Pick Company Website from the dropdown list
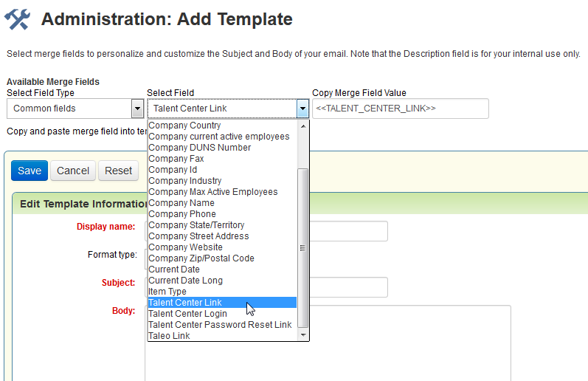 pyautogui.click(x=185, y=247)
